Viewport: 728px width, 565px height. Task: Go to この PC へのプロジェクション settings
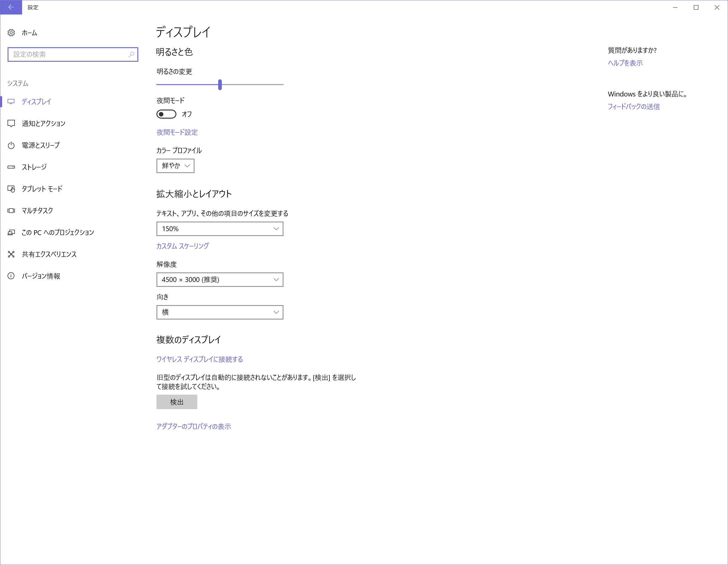tap(58, 233)
